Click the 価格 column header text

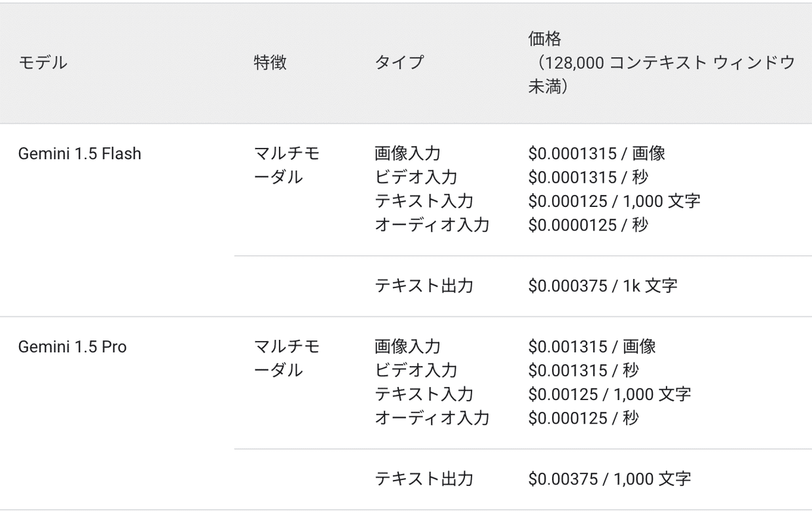[545, 39]
